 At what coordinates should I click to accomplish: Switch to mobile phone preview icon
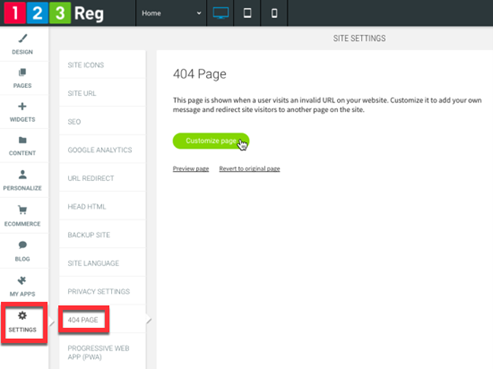click(274, 13)
